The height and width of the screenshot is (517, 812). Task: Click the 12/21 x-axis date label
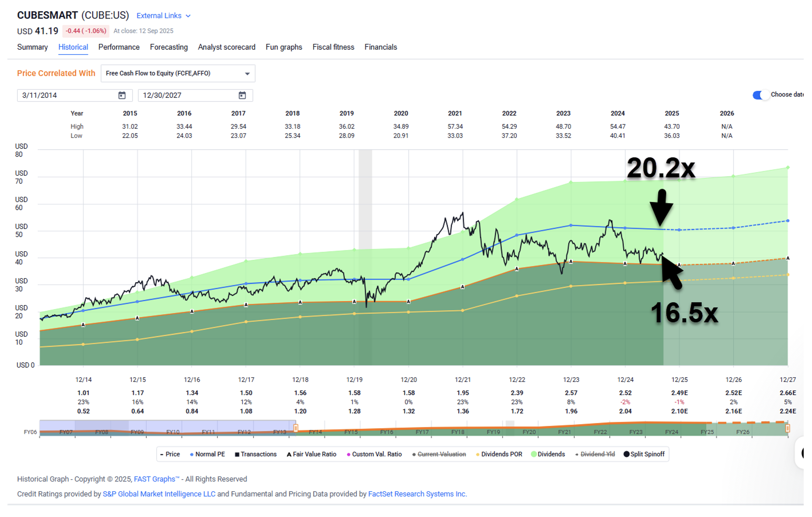(x=463, y=380)
